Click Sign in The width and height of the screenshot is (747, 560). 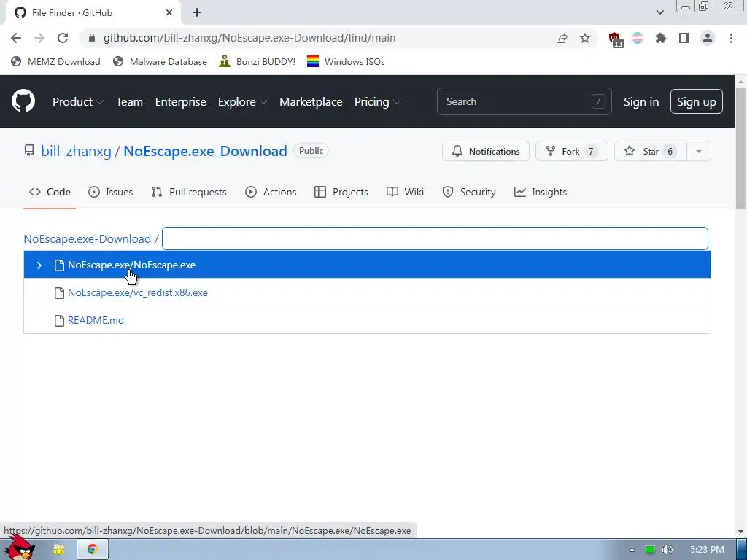[641, 102]
